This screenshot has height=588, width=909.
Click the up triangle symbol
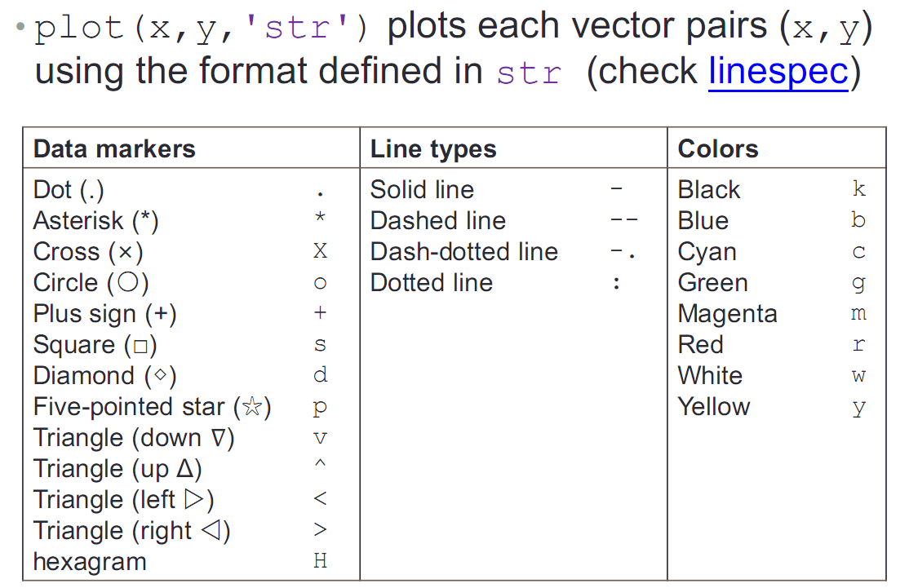(185, 470)
